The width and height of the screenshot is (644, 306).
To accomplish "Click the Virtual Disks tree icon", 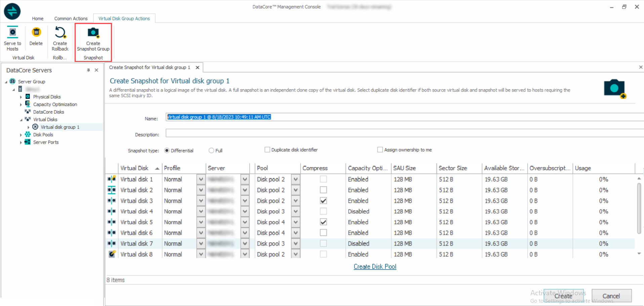I will pyautogui.click(x=28, y=119).
